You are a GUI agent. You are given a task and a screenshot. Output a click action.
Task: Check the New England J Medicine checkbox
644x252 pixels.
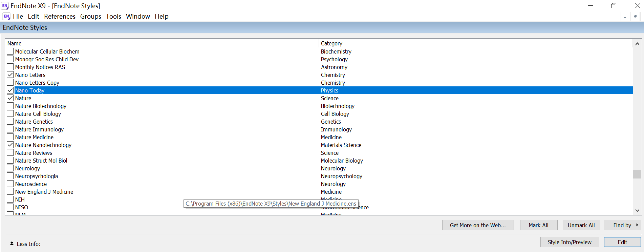pyautogui.click(x=10, y=191)
